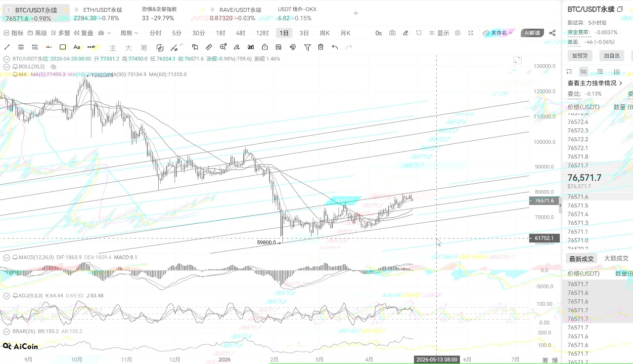Select the trend line drawing tool
The image size is (633, 364).
point(7,47)
